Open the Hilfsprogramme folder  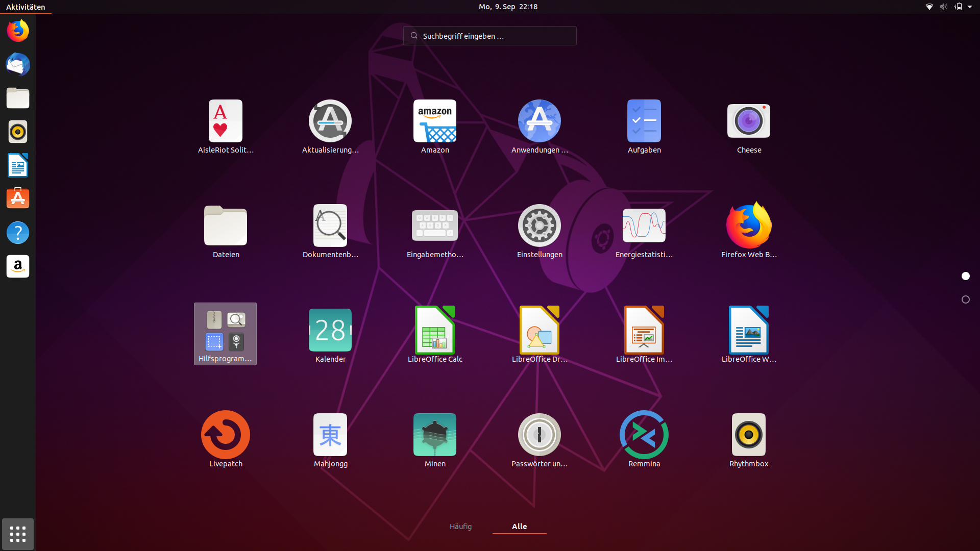pos(225,334)
